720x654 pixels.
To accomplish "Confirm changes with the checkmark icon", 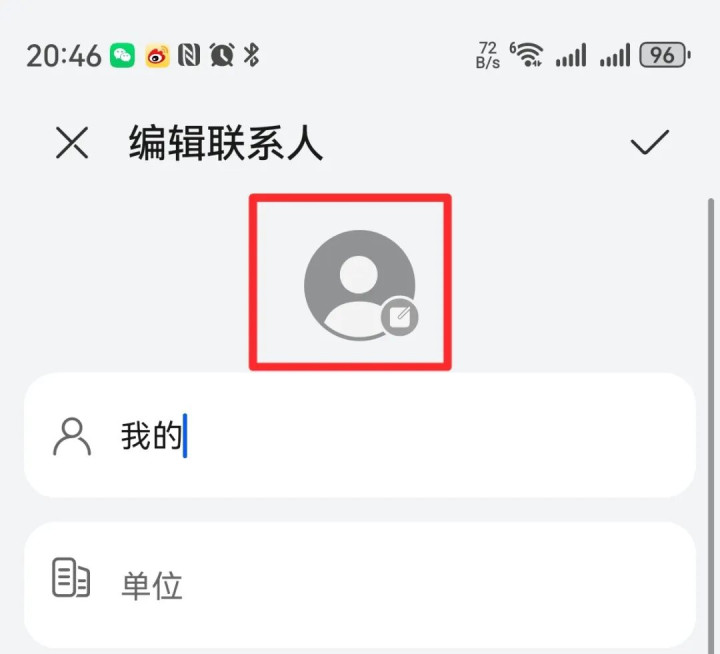I will coord(649,142).
